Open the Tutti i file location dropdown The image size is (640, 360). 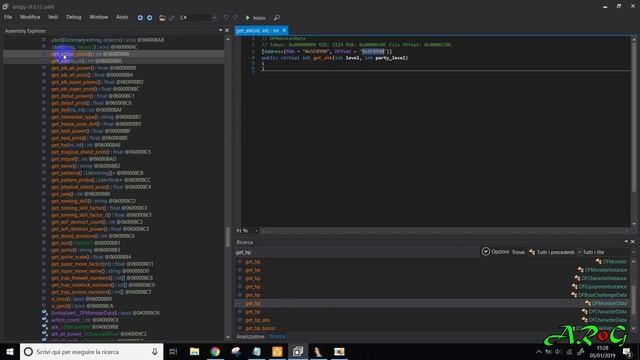click(x=608, y=252)
